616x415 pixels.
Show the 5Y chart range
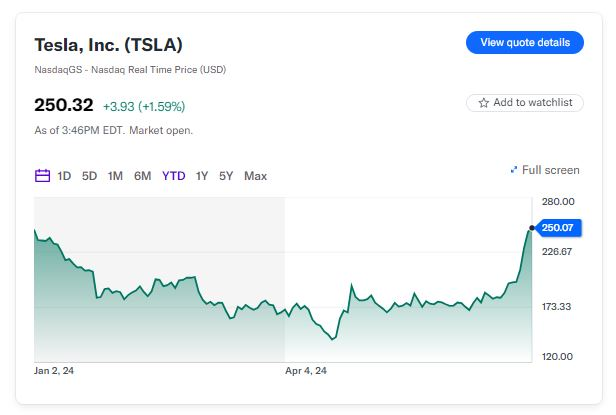pos(226,176)
